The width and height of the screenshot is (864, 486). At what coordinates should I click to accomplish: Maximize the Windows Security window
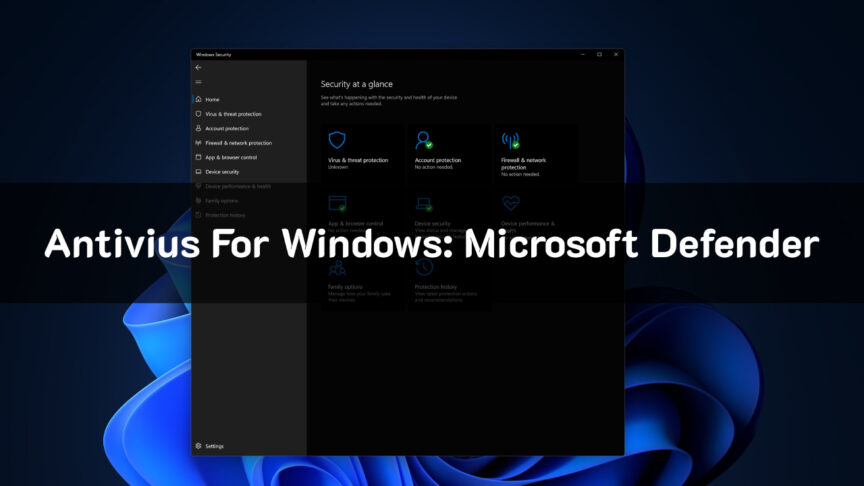click(x=600, y=55)
